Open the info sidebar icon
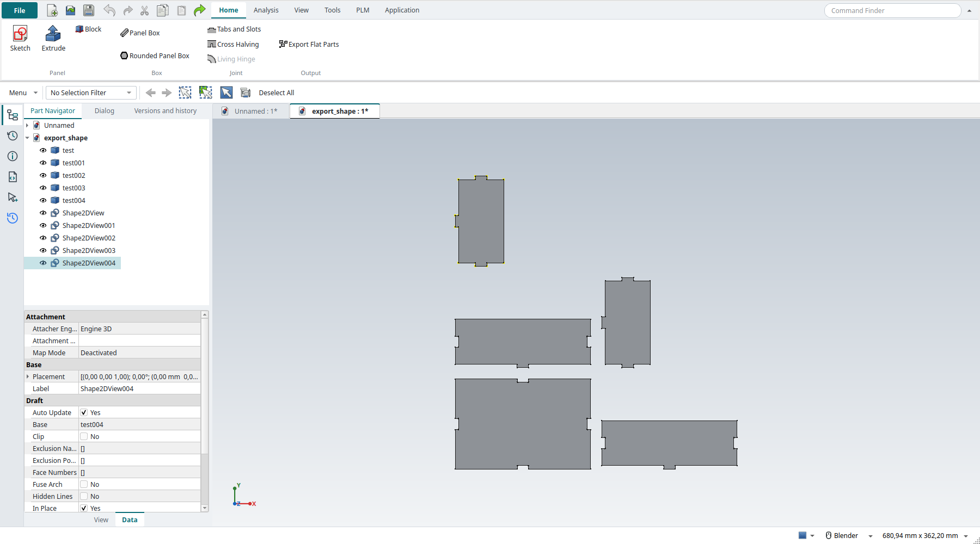Image resolution: width=980 pixels, height=544 pixels. tap(13, 156)
